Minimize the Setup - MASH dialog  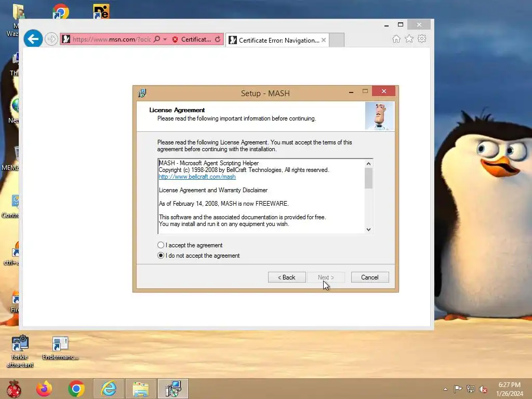[351, 91]
